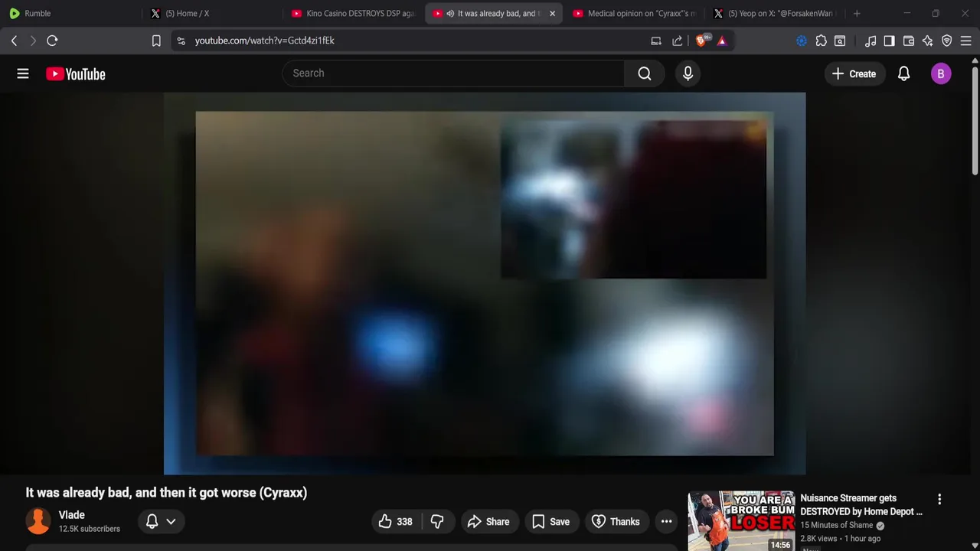Open YouTube notifications bell in header
Screen dimensions: 980x551
903,74
